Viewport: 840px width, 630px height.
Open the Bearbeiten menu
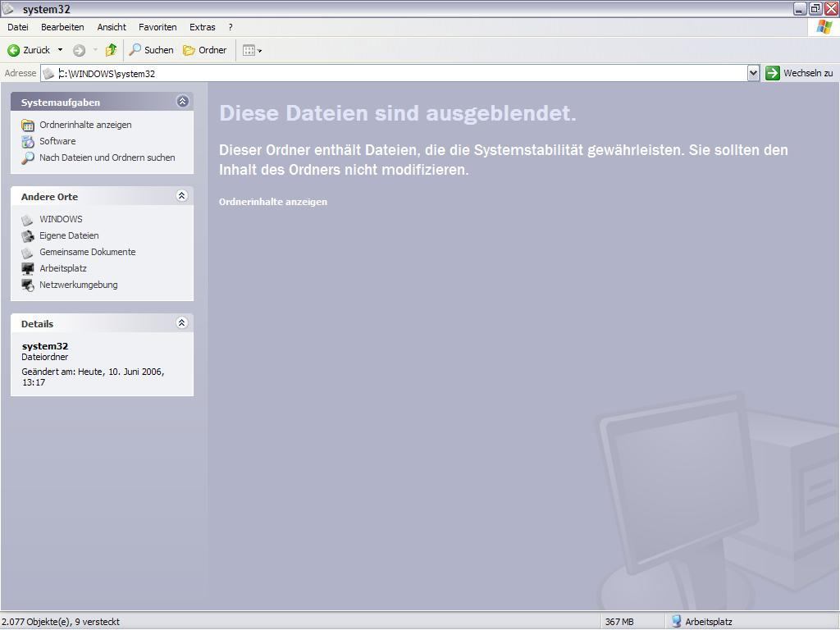(62, 27)
